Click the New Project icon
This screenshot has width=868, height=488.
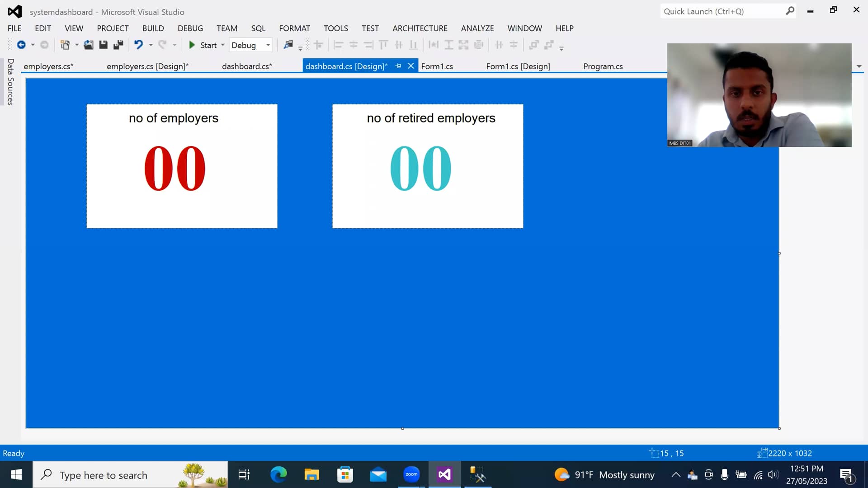(x=65, y=45)
